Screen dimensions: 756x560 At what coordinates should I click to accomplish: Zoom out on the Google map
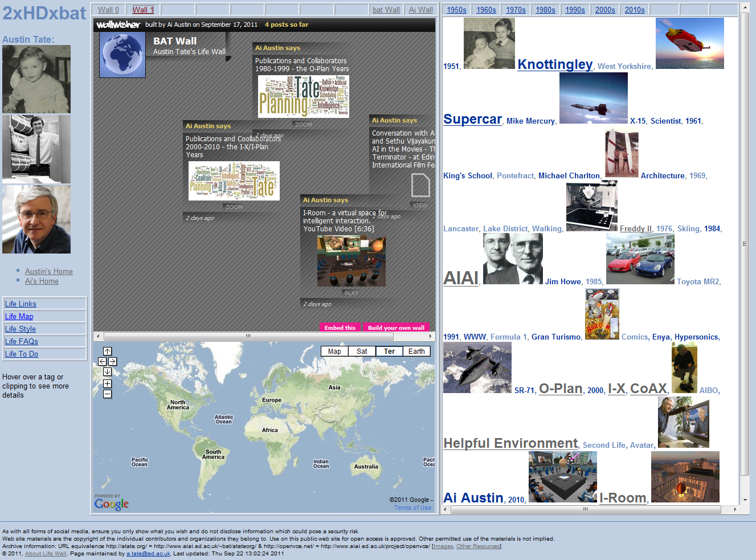(x=107, y=394)
